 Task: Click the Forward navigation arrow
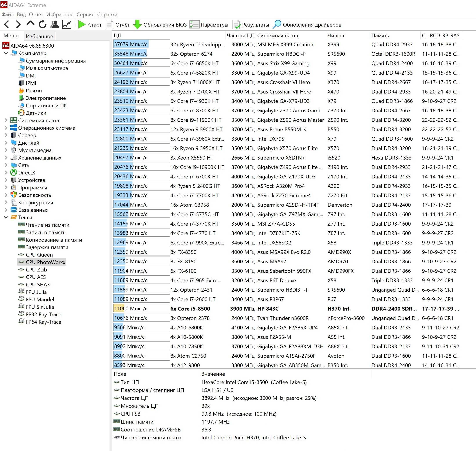(x=18, y=25)
